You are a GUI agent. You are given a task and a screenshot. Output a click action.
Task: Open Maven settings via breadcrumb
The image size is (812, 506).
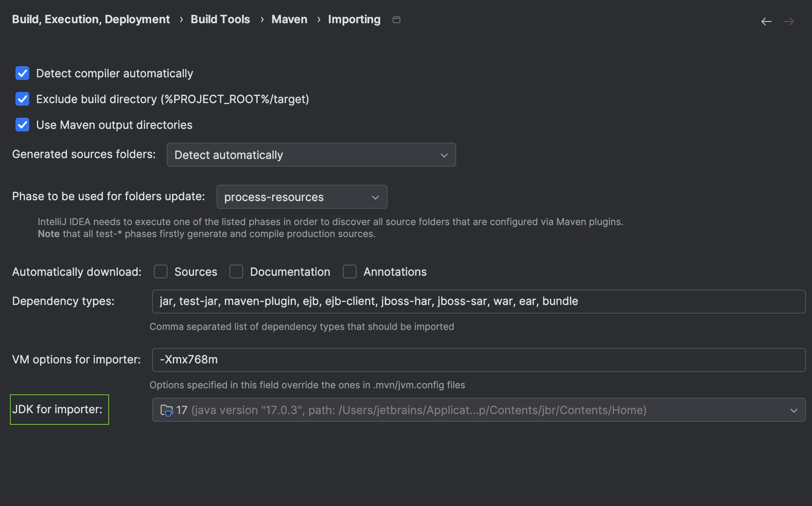[289, 19]
